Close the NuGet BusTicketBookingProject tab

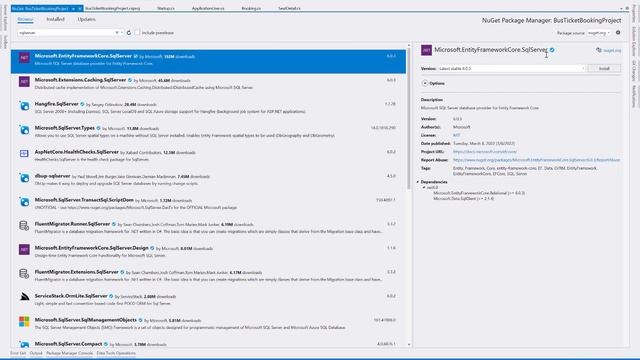click(80, 9)
